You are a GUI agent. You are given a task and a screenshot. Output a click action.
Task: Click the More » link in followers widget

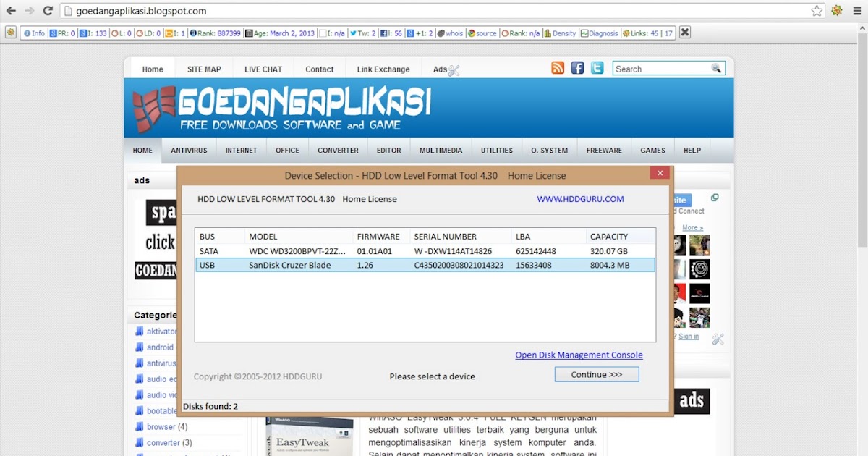tap(692, 227)
